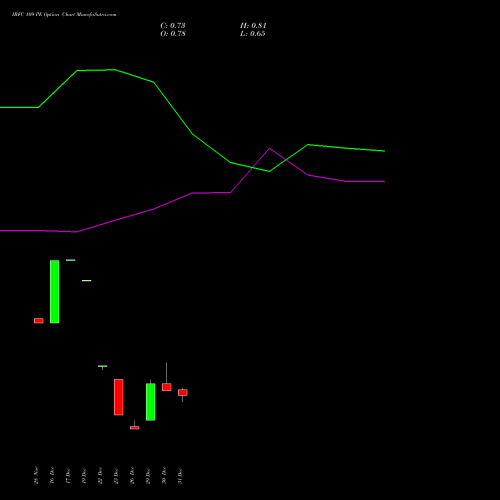Click the high value H: 0.81
Viewport: 500px width, 500px height.
[x=253, y=26]
